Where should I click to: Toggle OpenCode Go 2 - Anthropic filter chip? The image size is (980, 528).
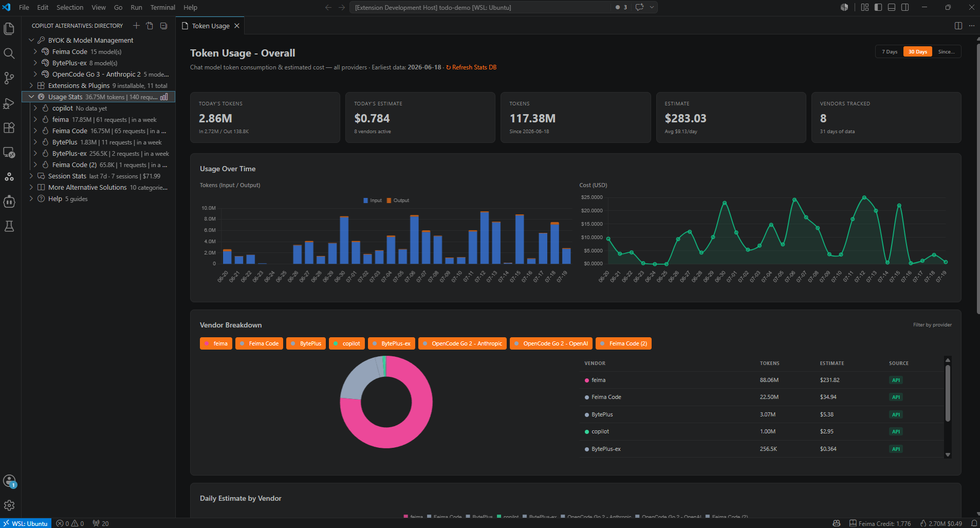tap(463, 343)
